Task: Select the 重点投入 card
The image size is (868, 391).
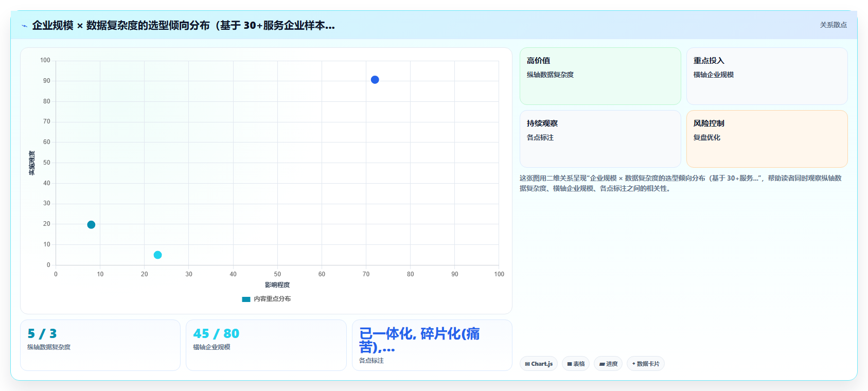Action: click(767, 76)
